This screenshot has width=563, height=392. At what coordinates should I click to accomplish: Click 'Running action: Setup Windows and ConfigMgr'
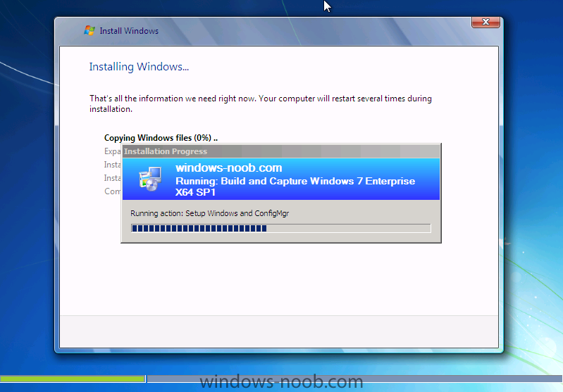(x=210, y=213)
